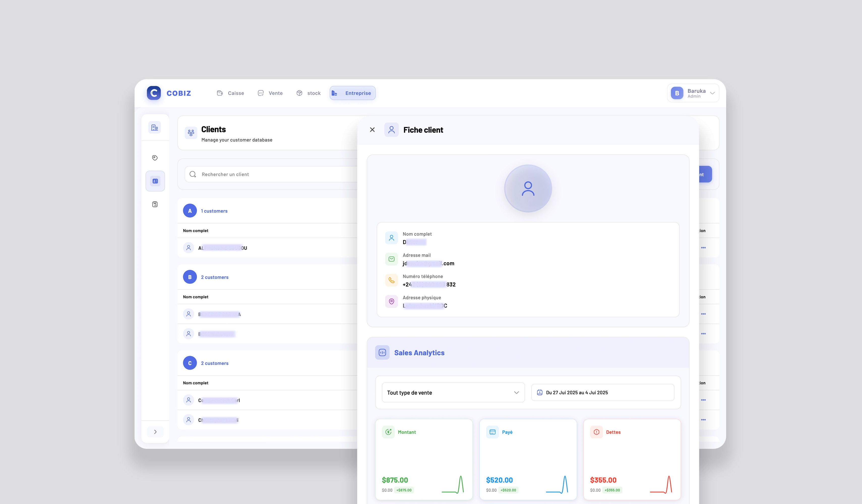This screenshot has width=862, height=504.
Task: Click the +$875.00 change badge
Action: click(x=404, y=490)
